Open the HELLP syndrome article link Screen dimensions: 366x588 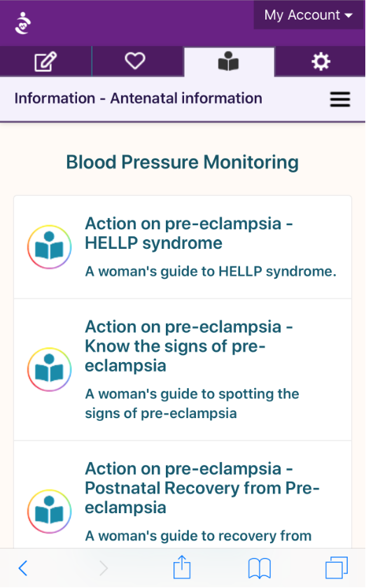tap(188, 234)
